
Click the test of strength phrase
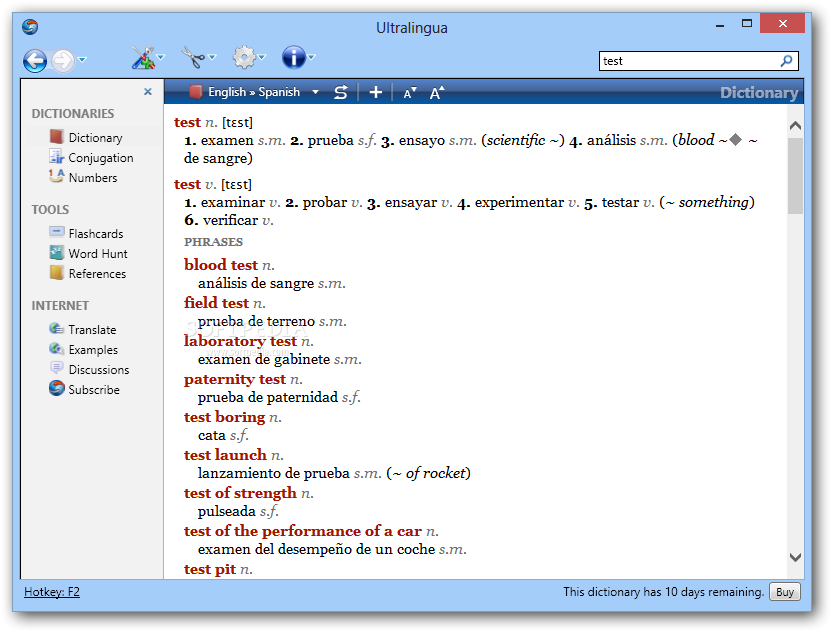point(240,493)
